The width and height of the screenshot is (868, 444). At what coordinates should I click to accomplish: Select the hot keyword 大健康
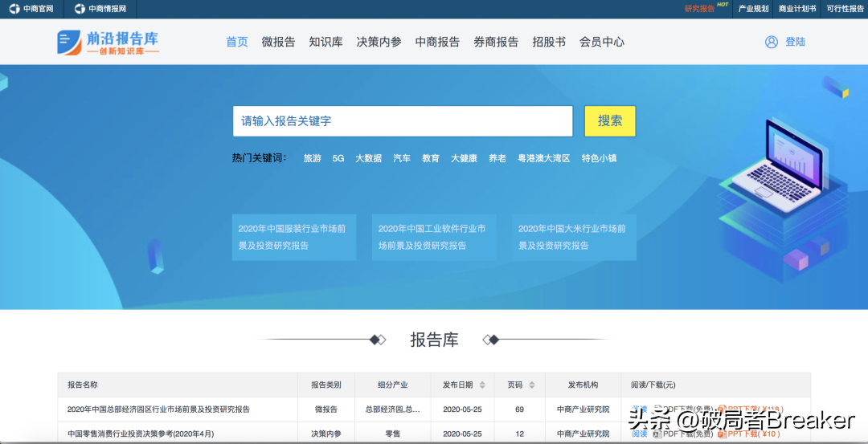click(x=464, y=158)
